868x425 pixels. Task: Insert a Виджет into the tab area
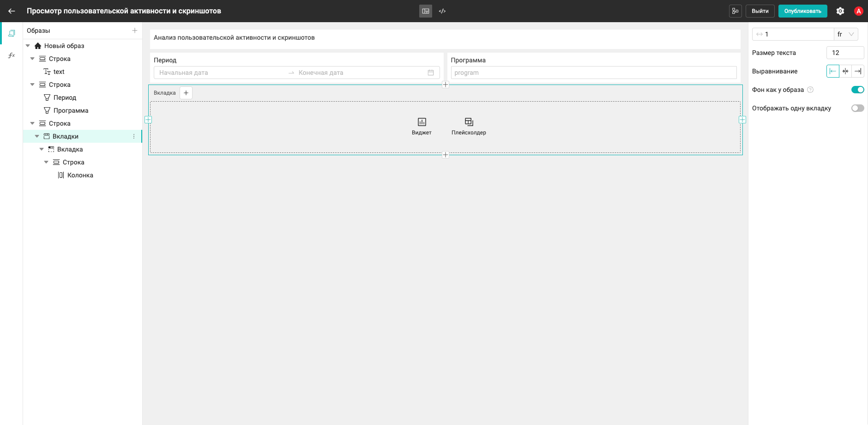point(422,126)
